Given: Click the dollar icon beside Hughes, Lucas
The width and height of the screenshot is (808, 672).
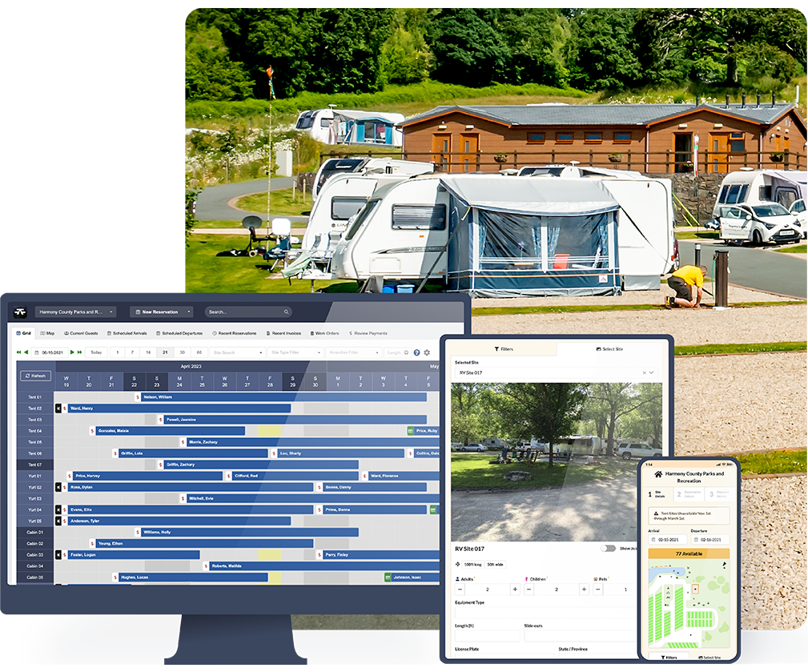Looking at the screenshot, I should [115, 577].
